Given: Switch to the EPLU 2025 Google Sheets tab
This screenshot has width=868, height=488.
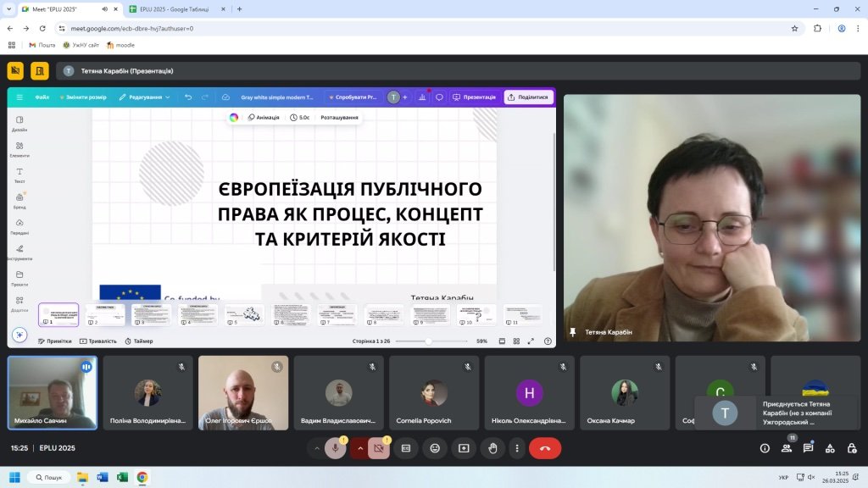Looking at the screenshot, I should 176,9.
